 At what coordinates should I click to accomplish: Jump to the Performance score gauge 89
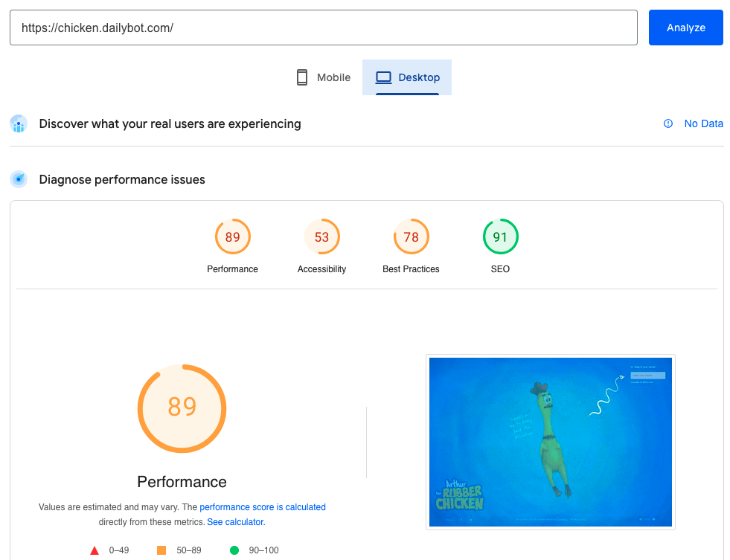(232, 236)
